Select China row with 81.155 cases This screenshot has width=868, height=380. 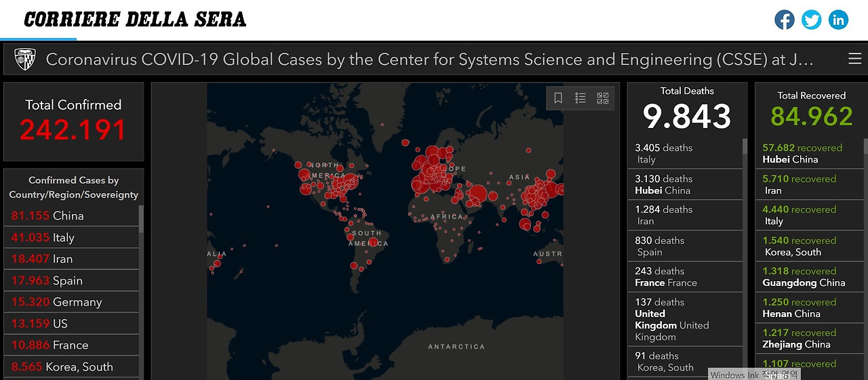[71, 215]
